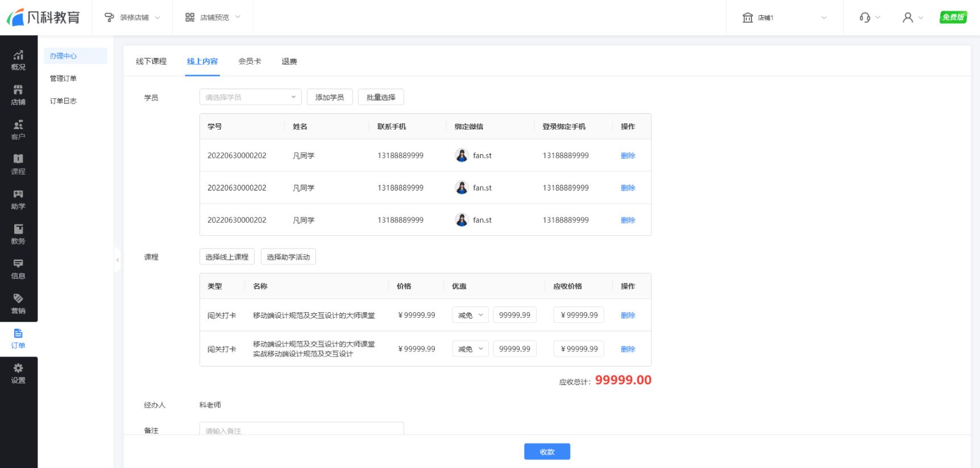Image resolution: width=980 pixels, height=468 pixels.
Task: Collapse the secondary sidebar with arrow handle
Action: [118, 260]
